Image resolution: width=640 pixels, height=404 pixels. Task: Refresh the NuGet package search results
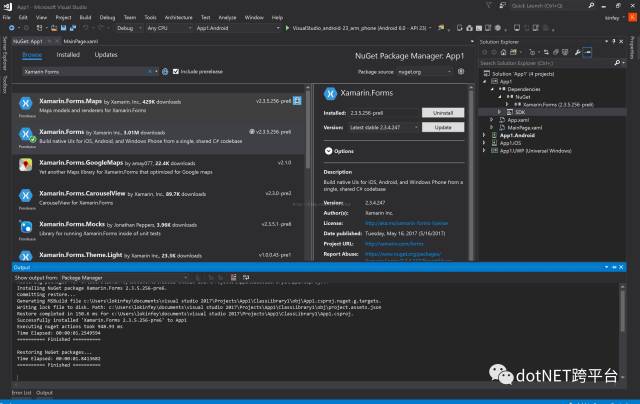click(x=165, y=71)
